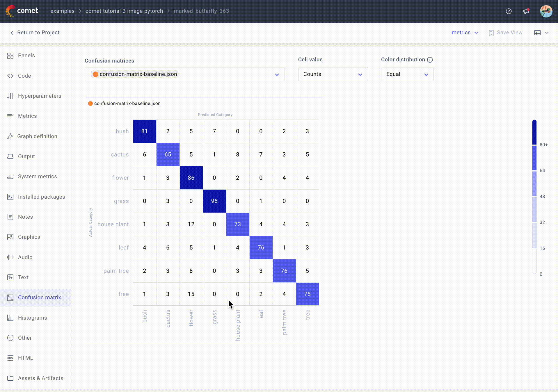View the Graph definition section
The height and width of the screenshot is (392, 558).
point(37,136)
